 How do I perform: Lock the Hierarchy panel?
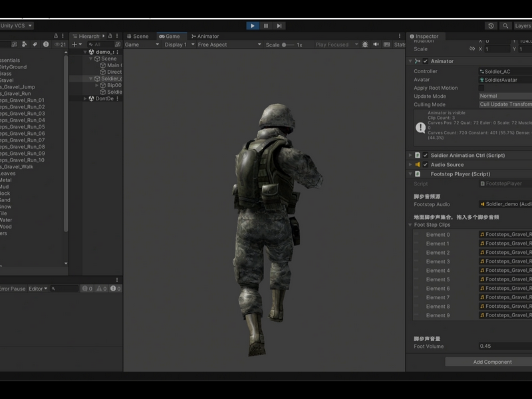click(x=110, y=36)
